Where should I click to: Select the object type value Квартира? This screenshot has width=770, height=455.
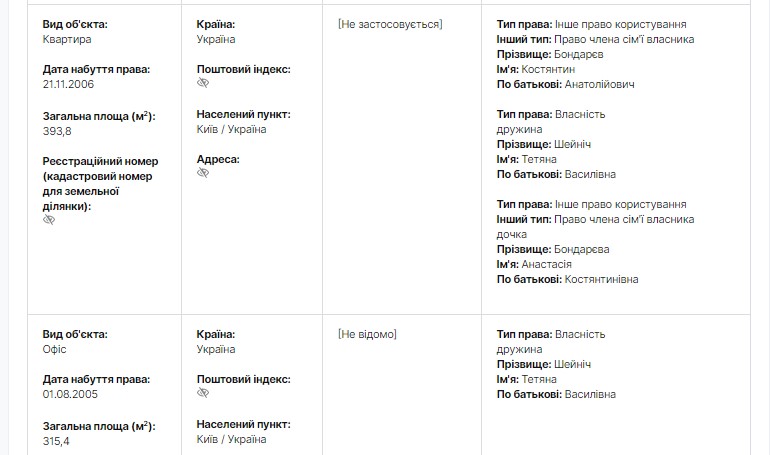click(67, 39)
